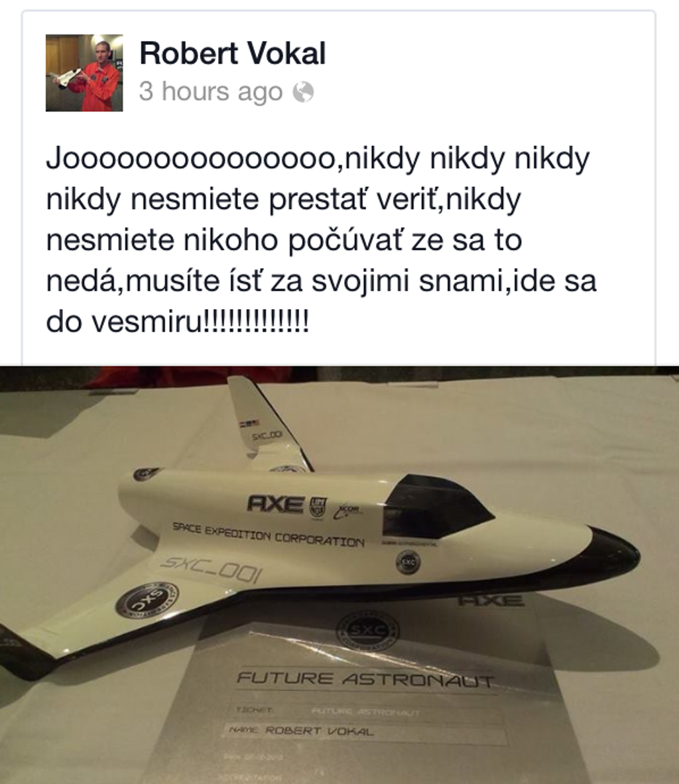Click the post text starting 'Joooo'

[321, 239]
